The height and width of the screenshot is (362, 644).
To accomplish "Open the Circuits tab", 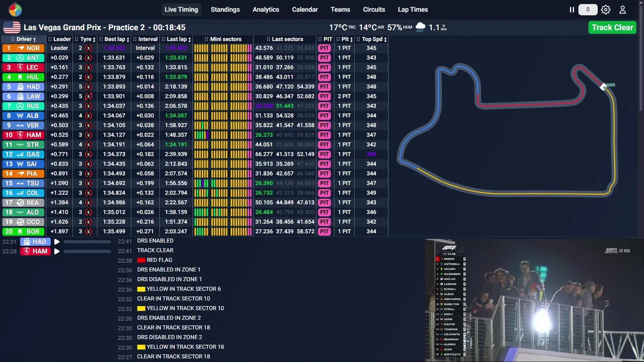I will coord(374,10).
